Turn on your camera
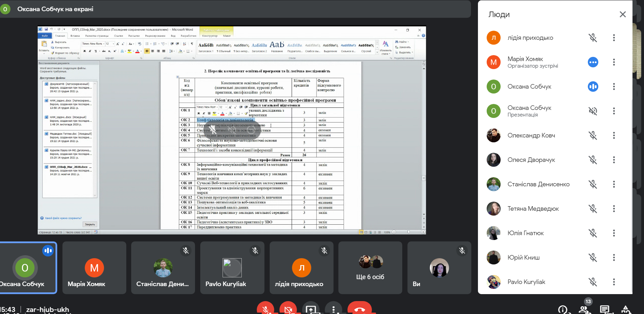The image size is (644, 314). coord(288,309)
